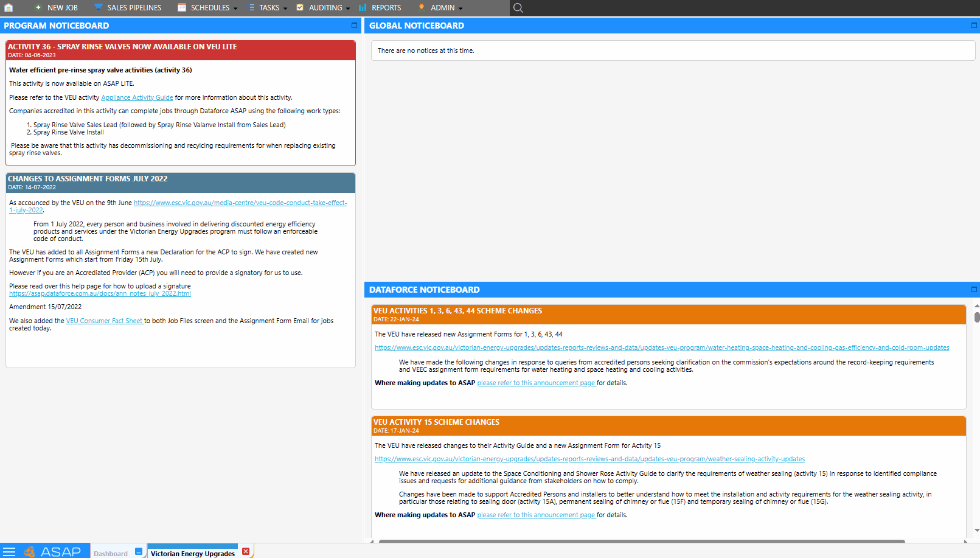The height and width of the screenshot is (558, 980).
Task: Toggle Program Noticeboard panel maximize box
Action: (x=354, y=26)
